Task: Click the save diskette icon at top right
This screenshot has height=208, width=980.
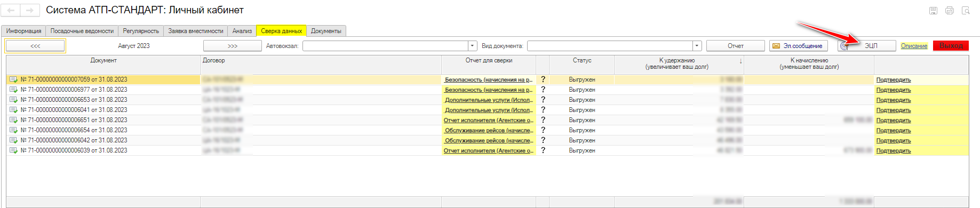Action: (x=933, y=10)
